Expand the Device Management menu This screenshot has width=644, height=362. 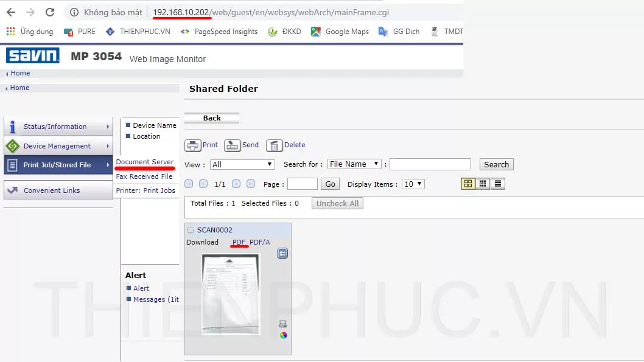58,146
